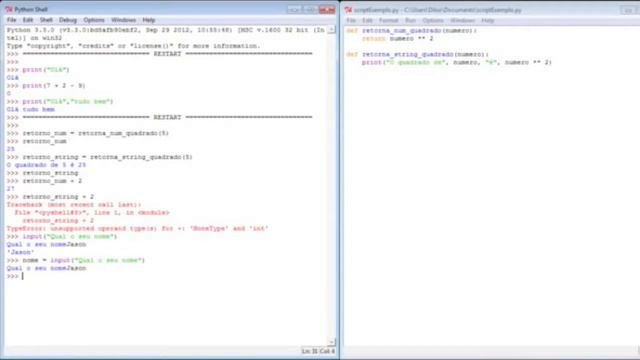Screen dimensions: 640x360
Task: Open Windows menu in Python Shell
Action: pos(124,20)
